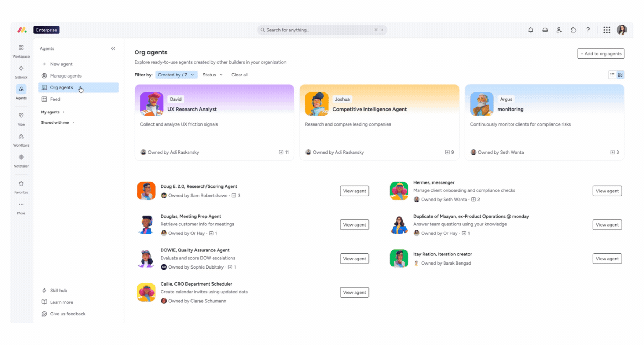Click Add to org agents button
Viewport: 644px width, 345px height.
601,54
